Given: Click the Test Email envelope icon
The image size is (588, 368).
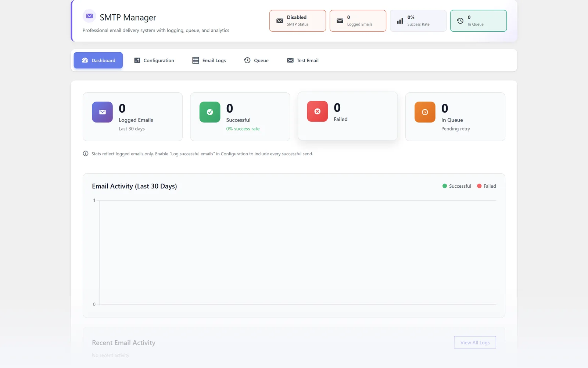Looking at the screenshot, I should [x=290, y=60].
